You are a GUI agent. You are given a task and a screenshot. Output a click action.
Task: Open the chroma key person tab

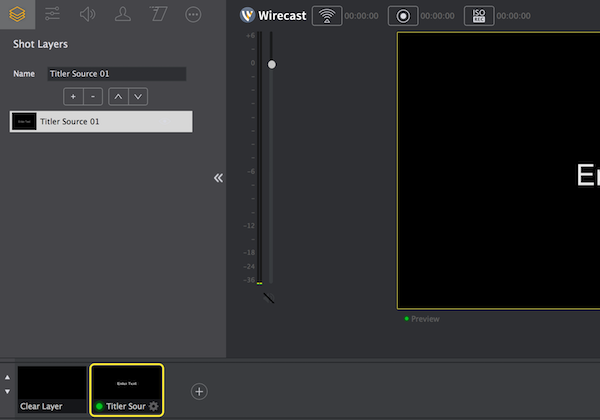pos(122,14)
